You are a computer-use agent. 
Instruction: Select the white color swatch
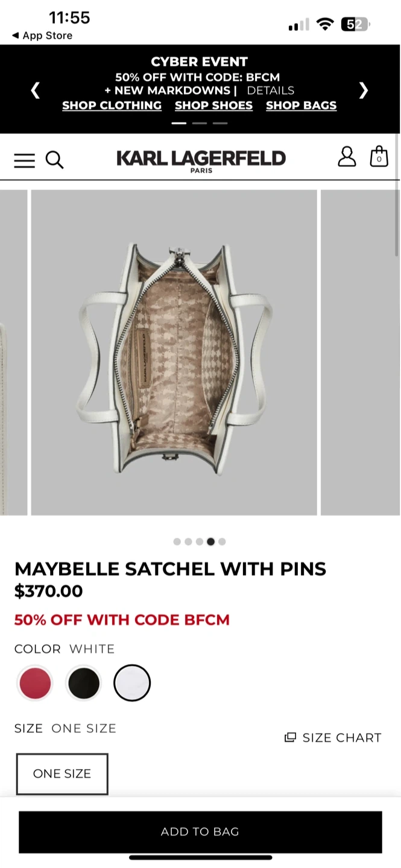(132, 683)
